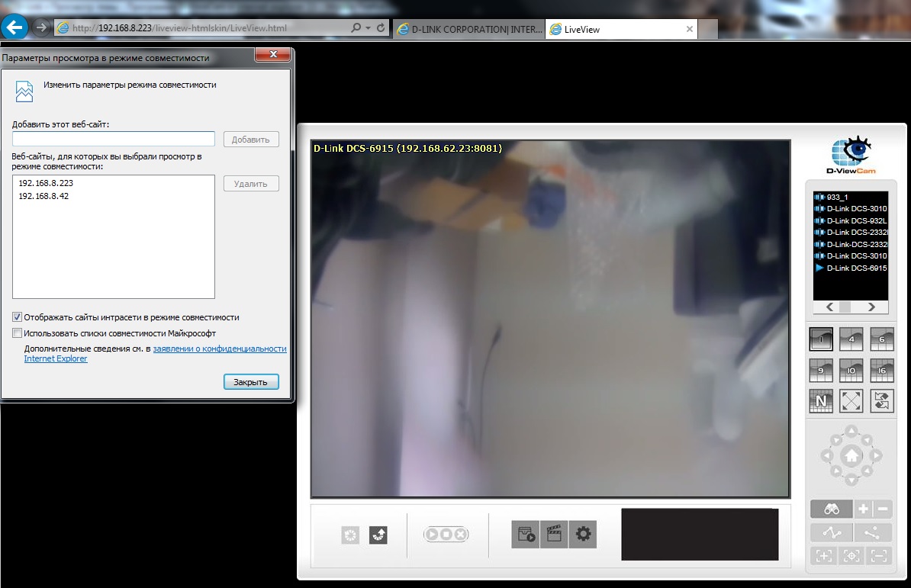Close the compatibility view settings dialog with X
This screenshot has width=911, height=588.
273,55
